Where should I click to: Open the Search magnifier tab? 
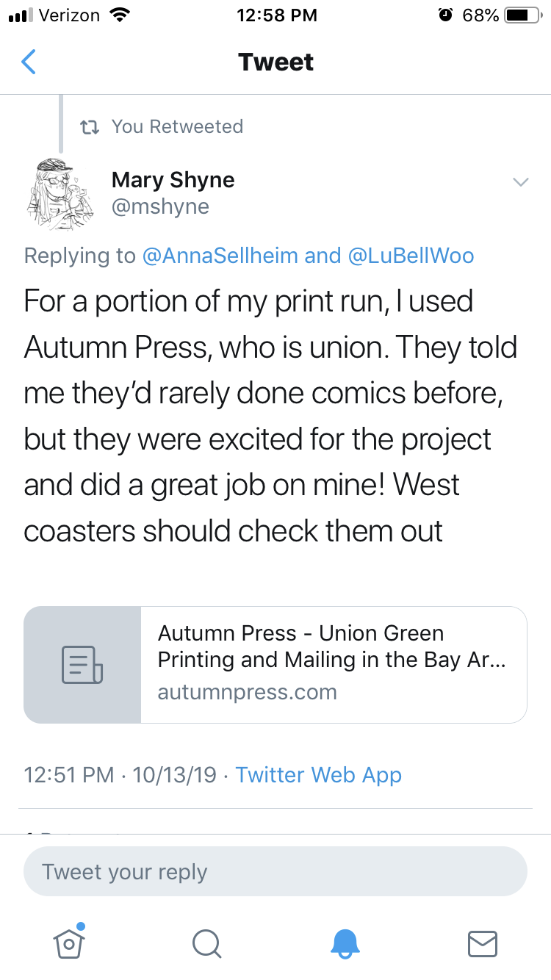click(206, 943)
